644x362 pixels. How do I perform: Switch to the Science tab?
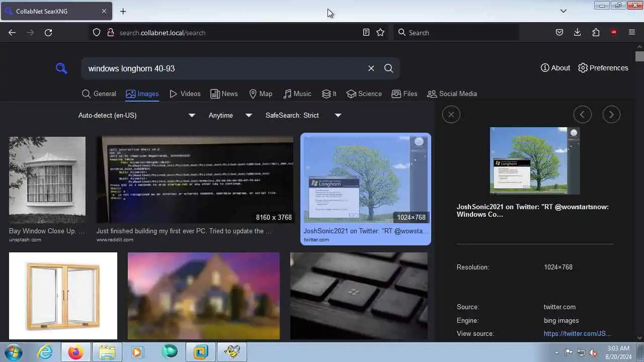[x=364, y=94]
